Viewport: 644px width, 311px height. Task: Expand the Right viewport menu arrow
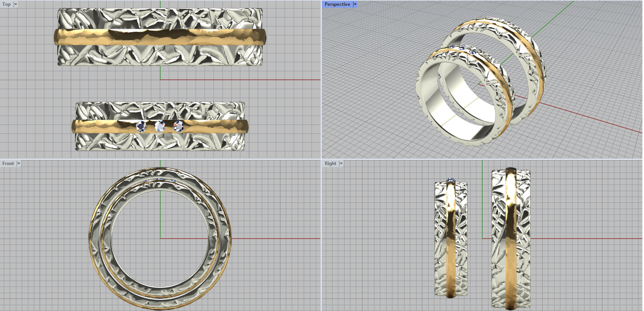pyautogui.click(x=341, y=163)
